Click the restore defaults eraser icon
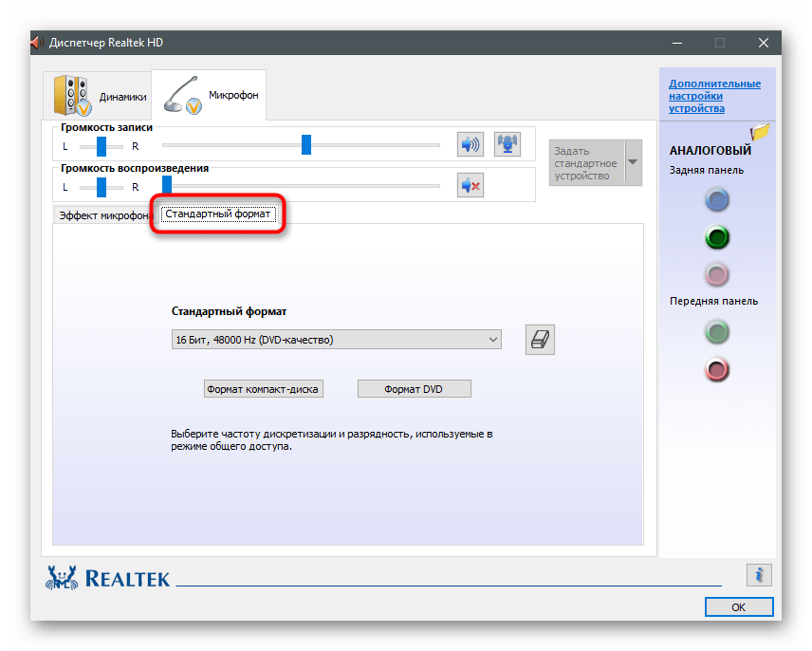Viewport: 812px width, 651px height. coord(540,340)
